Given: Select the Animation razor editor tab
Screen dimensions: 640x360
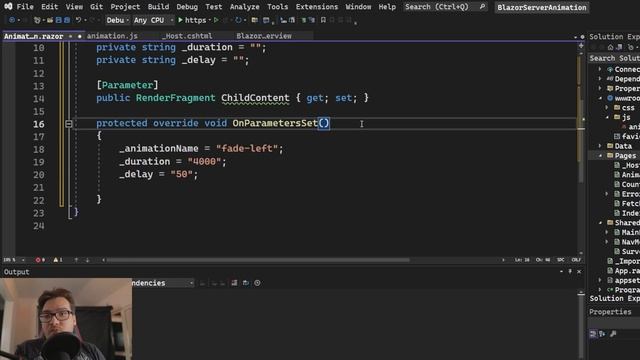Looking at the screenshot, I should point(33,36).
